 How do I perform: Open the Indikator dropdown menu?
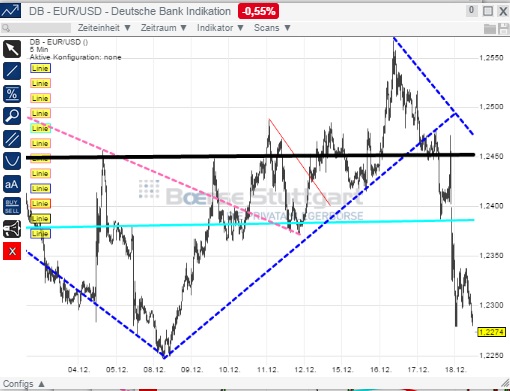click(x=220, y=28)
